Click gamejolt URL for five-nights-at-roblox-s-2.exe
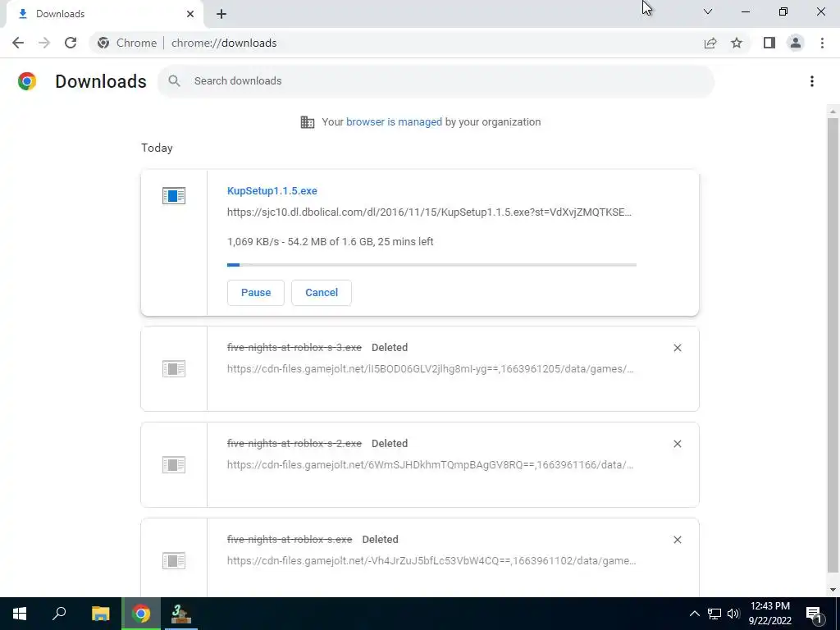 click(430, 464)
